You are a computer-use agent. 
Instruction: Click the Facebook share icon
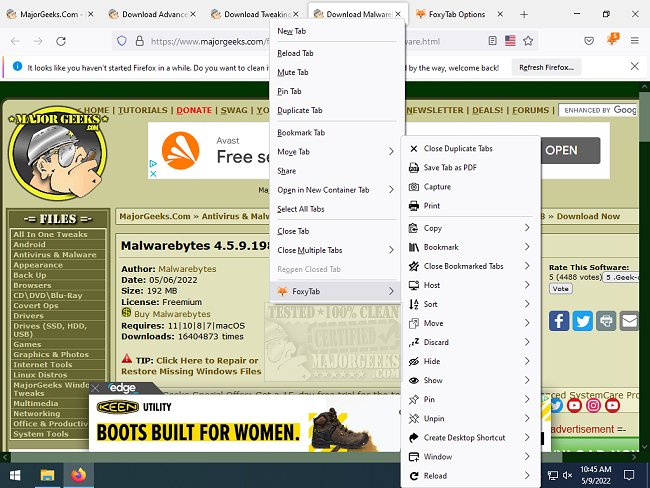559,321
